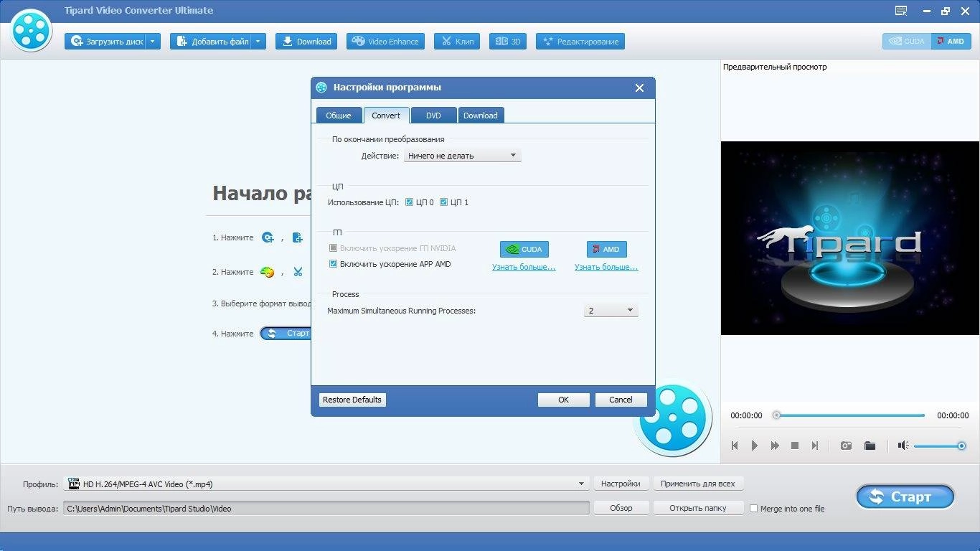Click the CUDA badge in dialog
980x551 pixels.
(524, 249)
